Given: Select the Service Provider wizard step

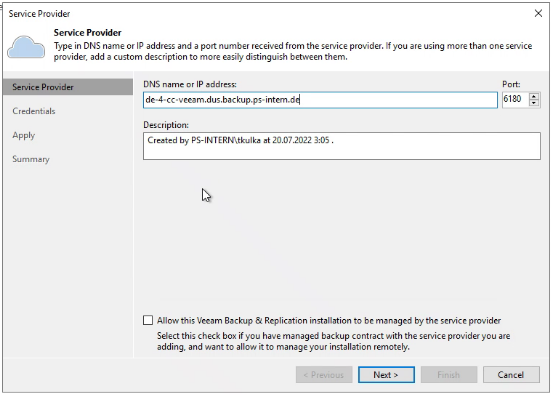Looking at the screenshot, I should (68, 87).
